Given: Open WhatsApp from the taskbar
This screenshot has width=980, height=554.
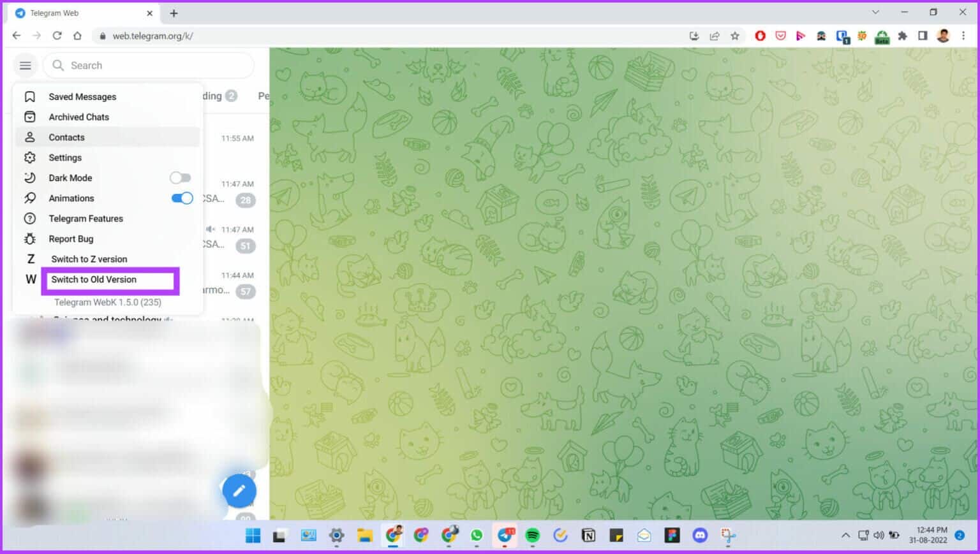Looking at the screenshot, I should click(x=477, y=536).
